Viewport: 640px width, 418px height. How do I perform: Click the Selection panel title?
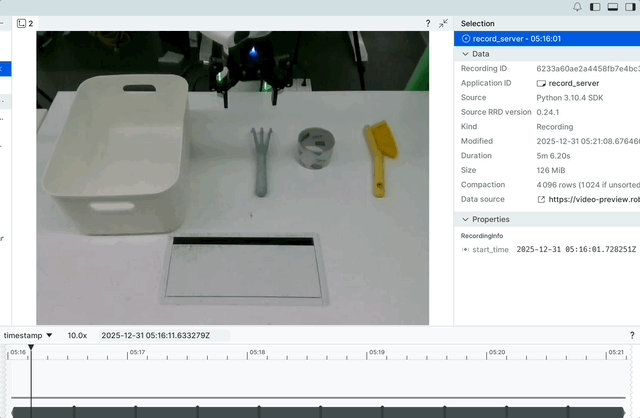(x=478, y=24)
